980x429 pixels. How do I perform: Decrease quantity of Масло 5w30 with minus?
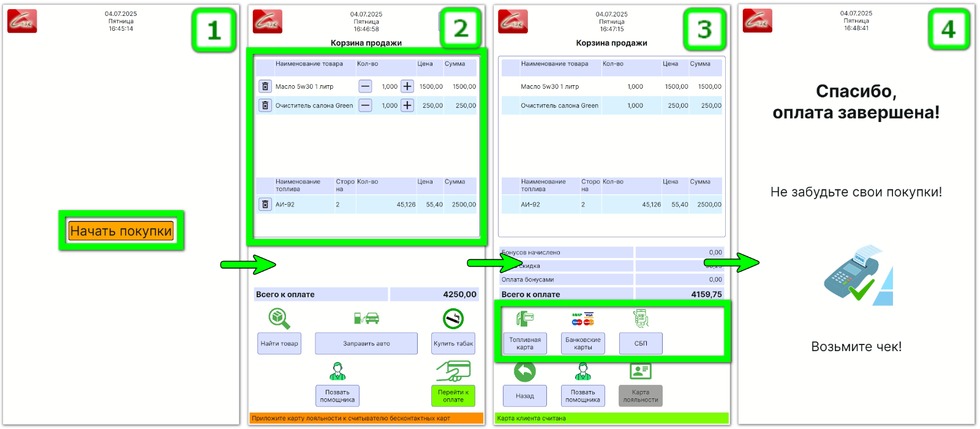365,86
